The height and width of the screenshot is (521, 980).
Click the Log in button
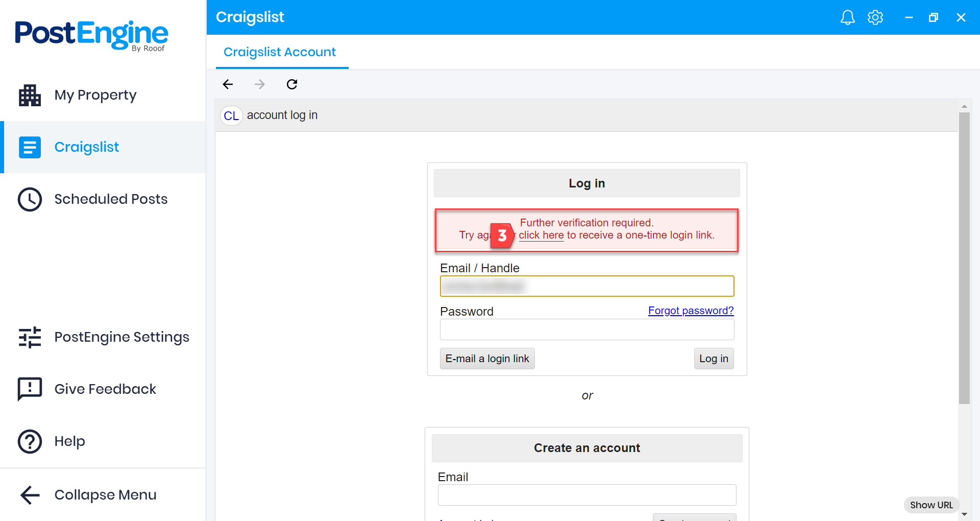(x=714, y=359)
